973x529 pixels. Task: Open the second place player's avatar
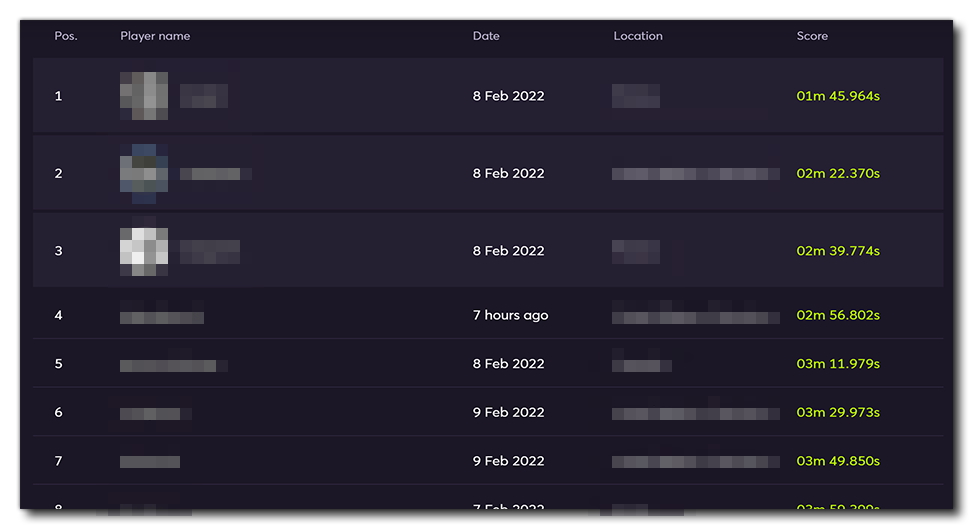[x=144, y=173]
